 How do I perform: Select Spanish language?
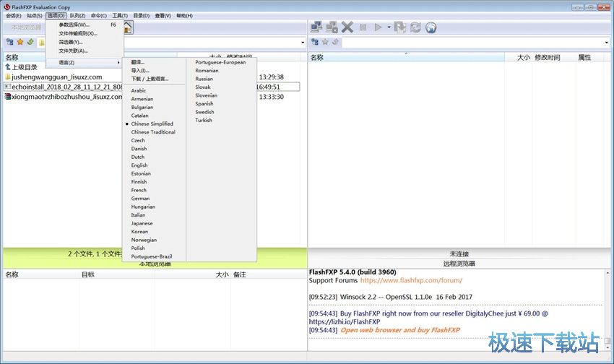[x=204, y=104]
